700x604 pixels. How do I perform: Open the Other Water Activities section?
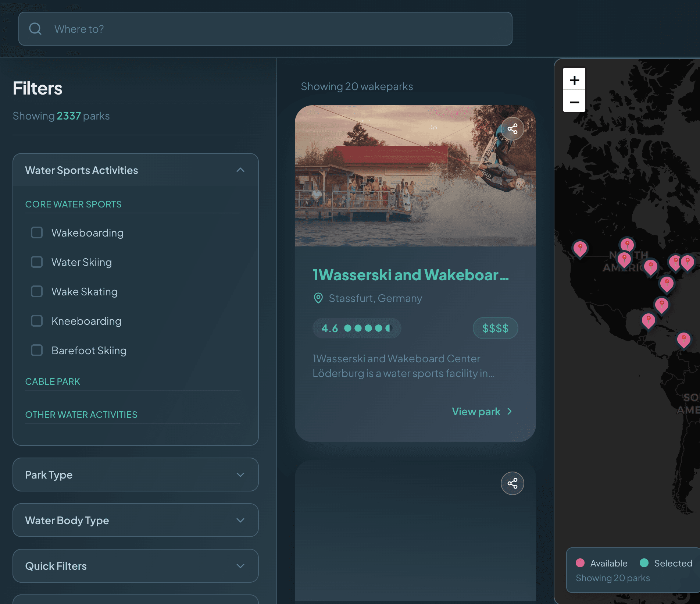81,414
